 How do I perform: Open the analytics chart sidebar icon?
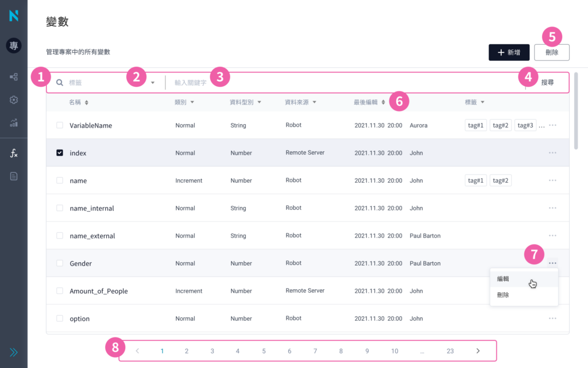[14, 123]
